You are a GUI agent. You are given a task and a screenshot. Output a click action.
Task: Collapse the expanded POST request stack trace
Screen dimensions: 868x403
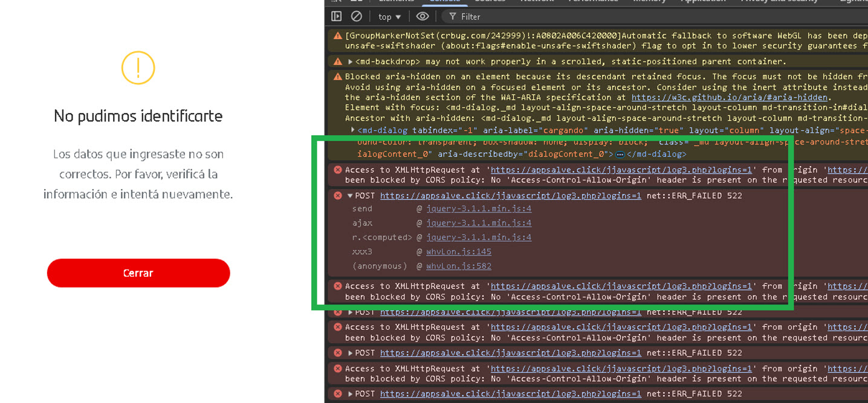[x=349, y=195]
